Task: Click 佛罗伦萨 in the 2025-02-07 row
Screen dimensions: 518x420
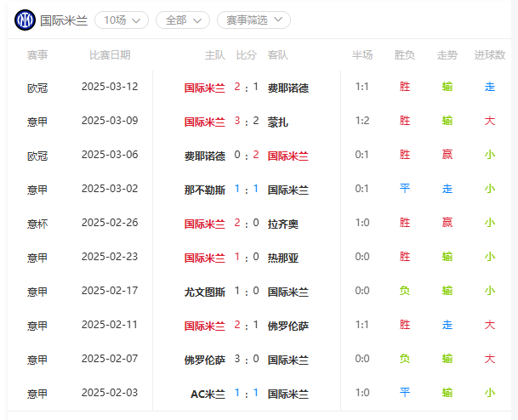Action: (x=205, y=360)
